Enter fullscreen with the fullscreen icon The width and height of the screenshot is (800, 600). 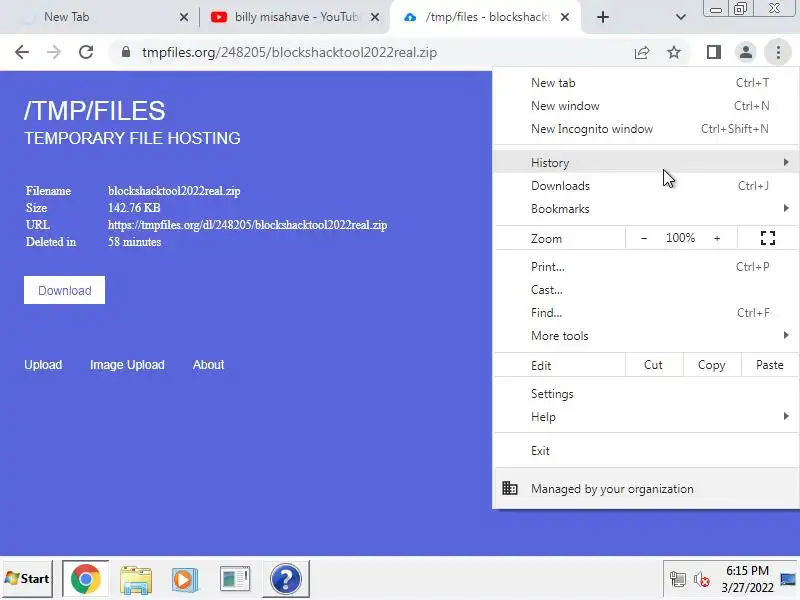click(x=767, y=238)
